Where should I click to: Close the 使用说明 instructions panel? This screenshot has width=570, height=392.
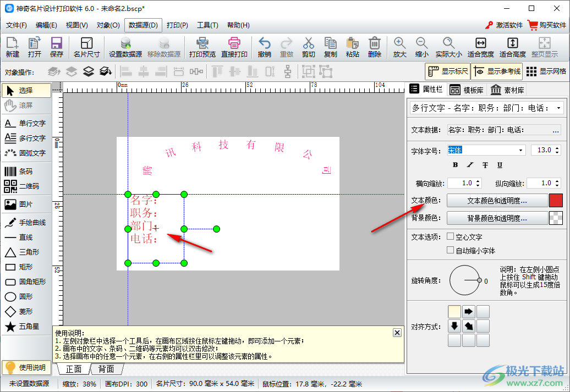pyautogui.click(x=397, y=333)
